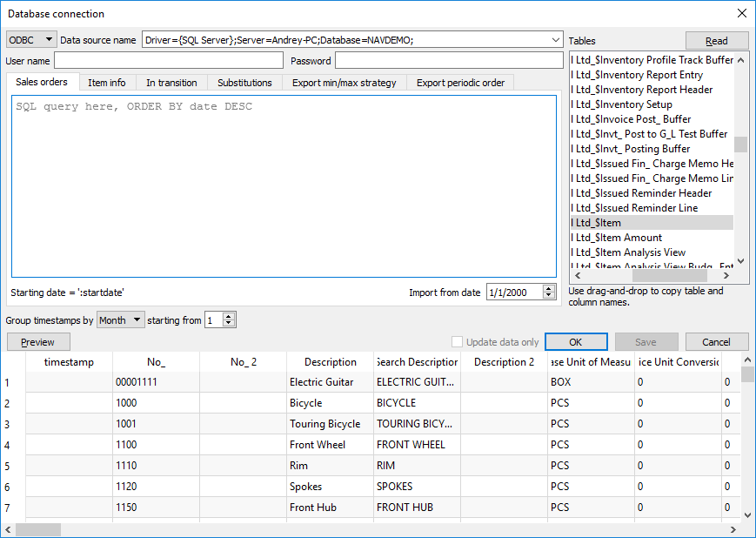This screenshot has width=756, height=538.
Task: Switch to the Item info tab
Action: tap(107, 83)
